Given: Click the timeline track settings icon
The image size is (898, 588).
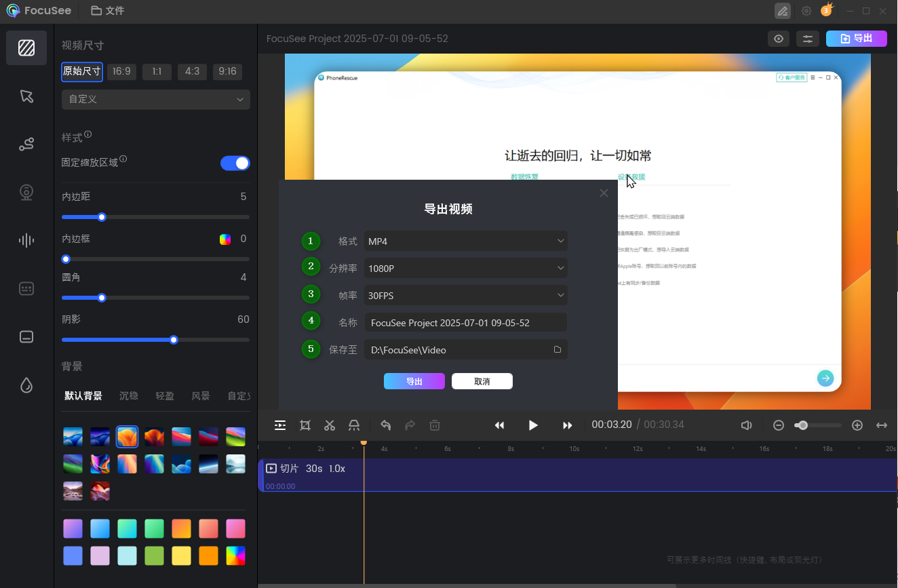Looking at the screenshot, I should click(280, 425).
